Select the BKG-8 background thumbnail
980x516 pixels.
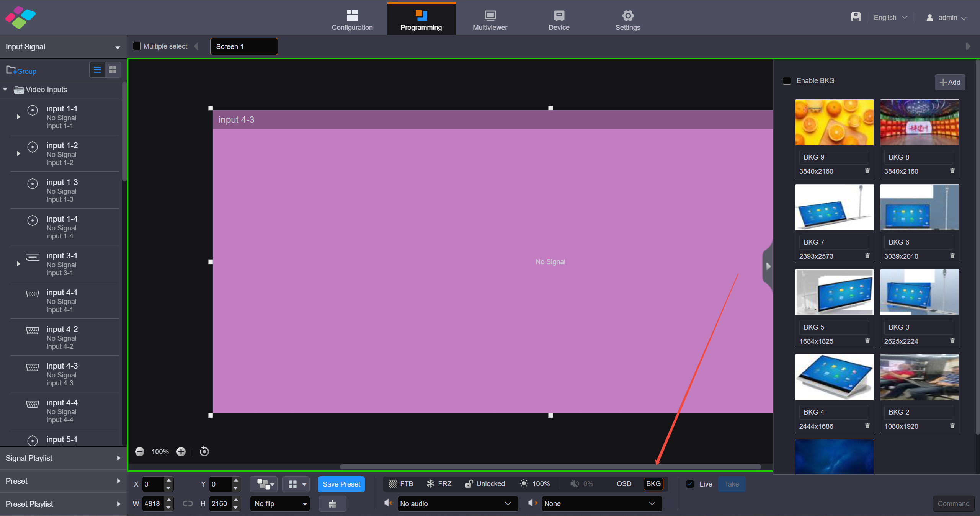pyautogui.click(x=919, y=122)
